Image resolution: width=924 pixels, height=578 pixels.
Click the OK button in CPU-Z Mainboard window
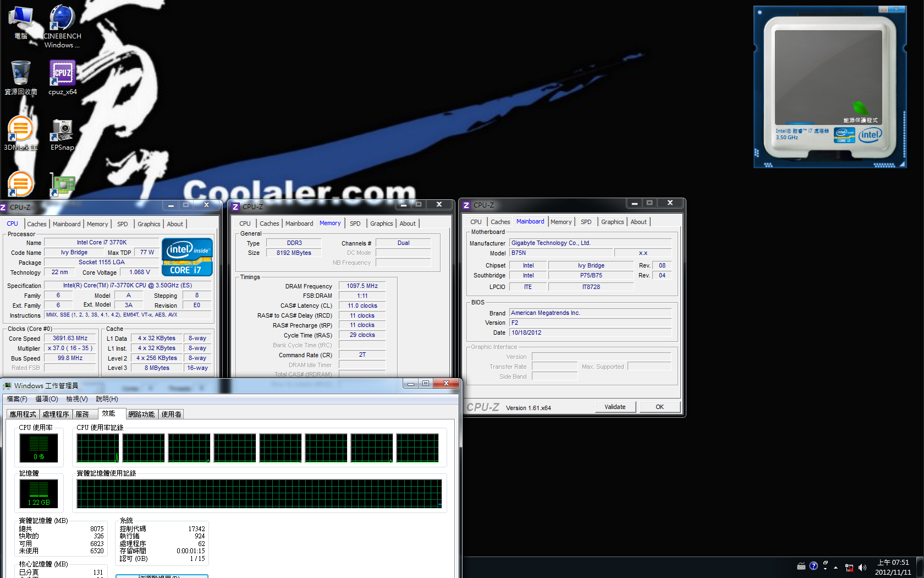click(x=659, y=407)
